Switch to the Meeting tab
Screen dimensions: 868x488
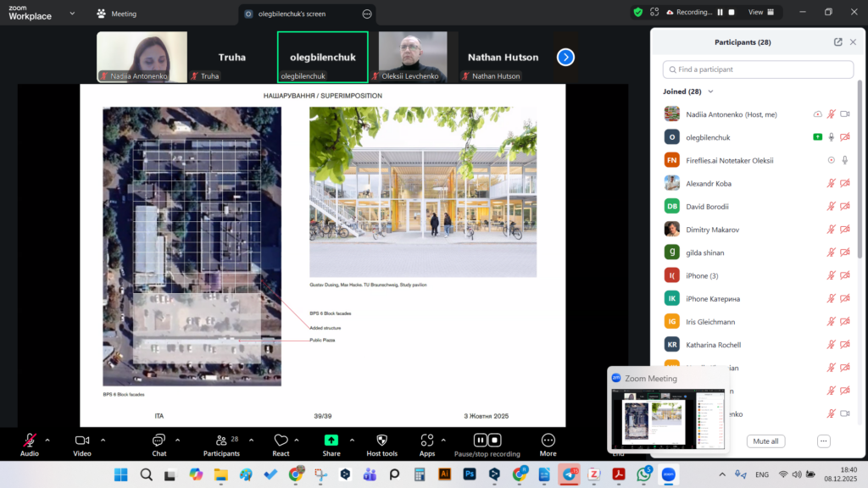[x=117, y=14]
